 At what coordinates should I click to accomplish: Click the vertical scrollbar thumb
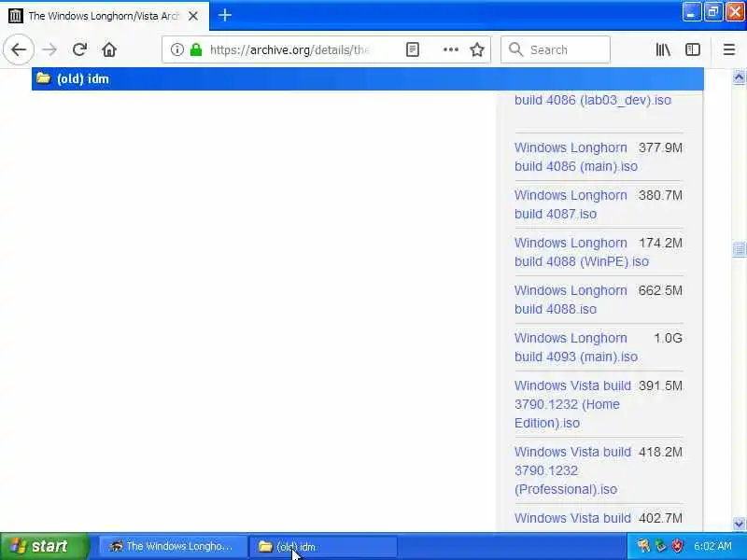[x=739, y=249]
